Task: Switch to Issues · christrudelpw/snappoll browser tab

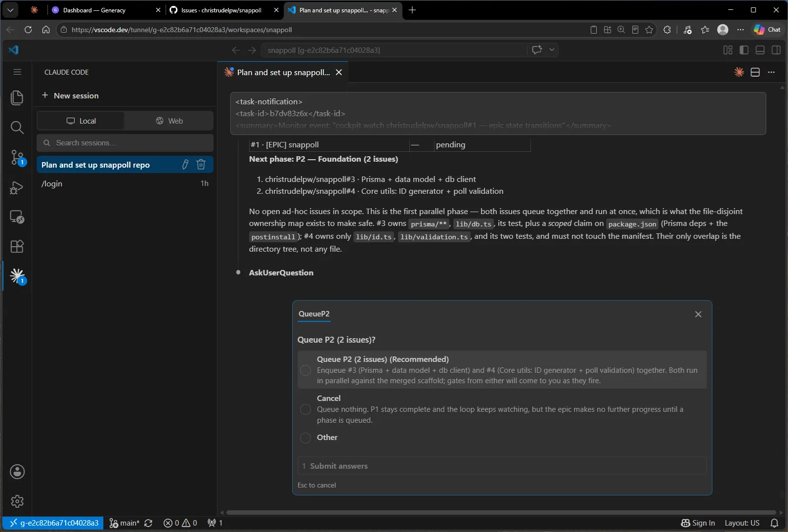Action: tap(224, 10)
